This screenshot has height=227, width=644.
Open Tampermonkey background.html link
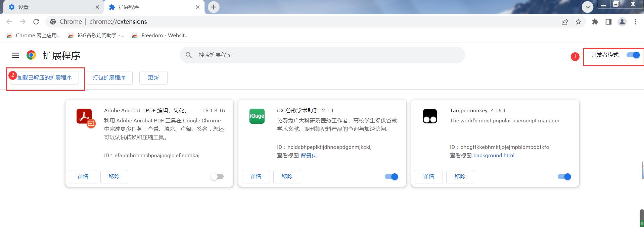[494, 156]
